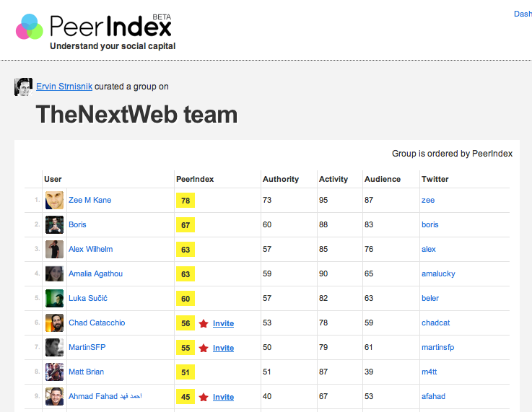Open MartinSFP's user profile
Viewport: 532px width, 412px height.
pos(87,347)
